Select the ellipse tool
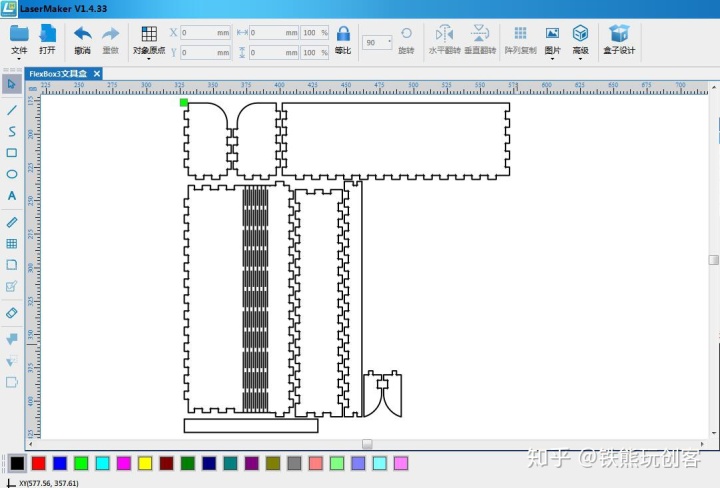This screenshot has width=720, height=488. coord(12,174)
